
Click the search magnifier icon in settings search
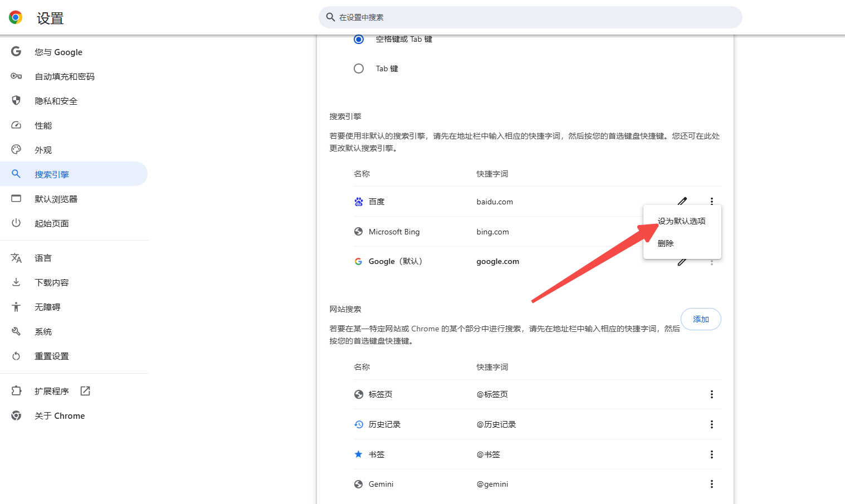(x=330, y=17)
